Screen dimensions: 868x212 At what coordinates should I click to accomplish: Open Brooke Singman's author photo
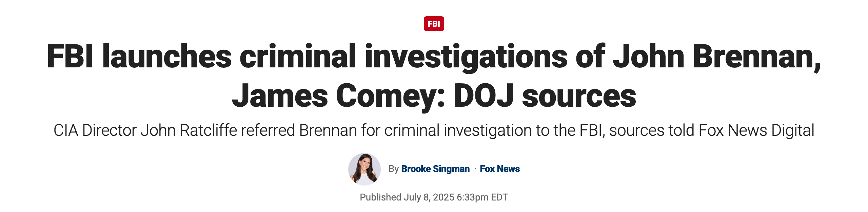(364, 169)
